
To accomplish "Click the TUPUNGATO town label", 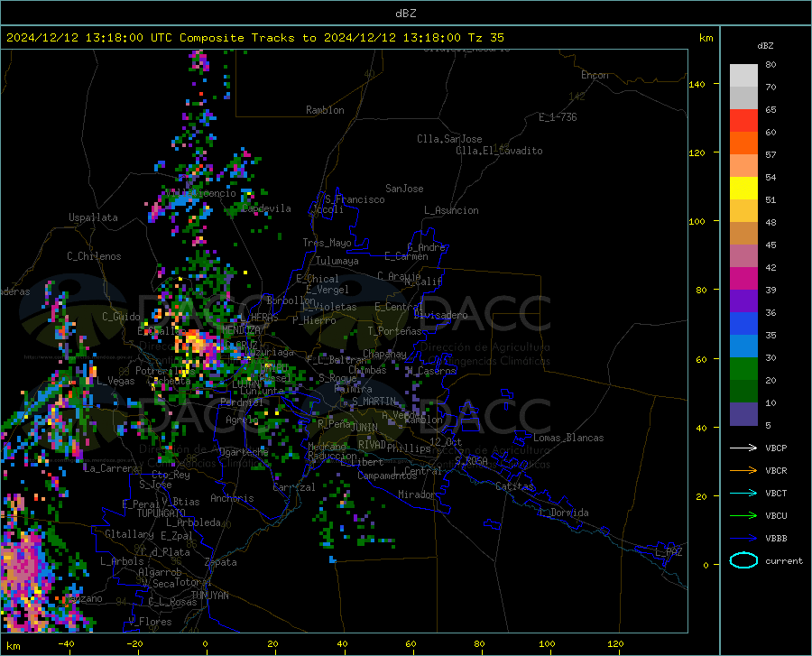I will point(161,513).
